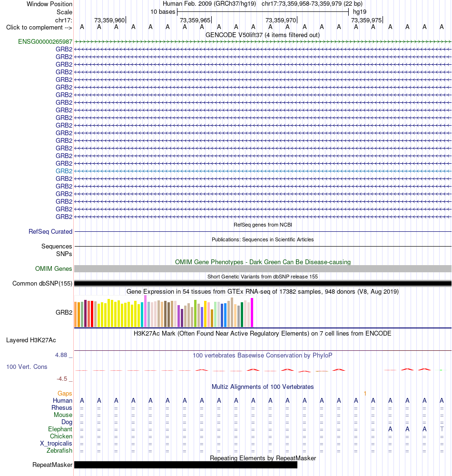452x476 pixels.
Task: Click the OMIM Genes track label
Action: [x=53, y=268]
